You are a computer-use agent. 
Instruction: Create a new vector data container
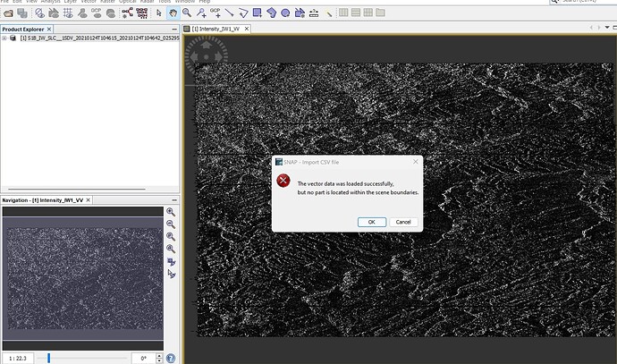[300, 13]
